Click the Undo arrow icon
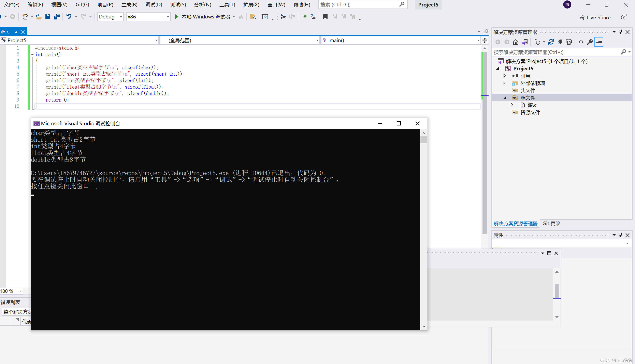 point(69,17)
